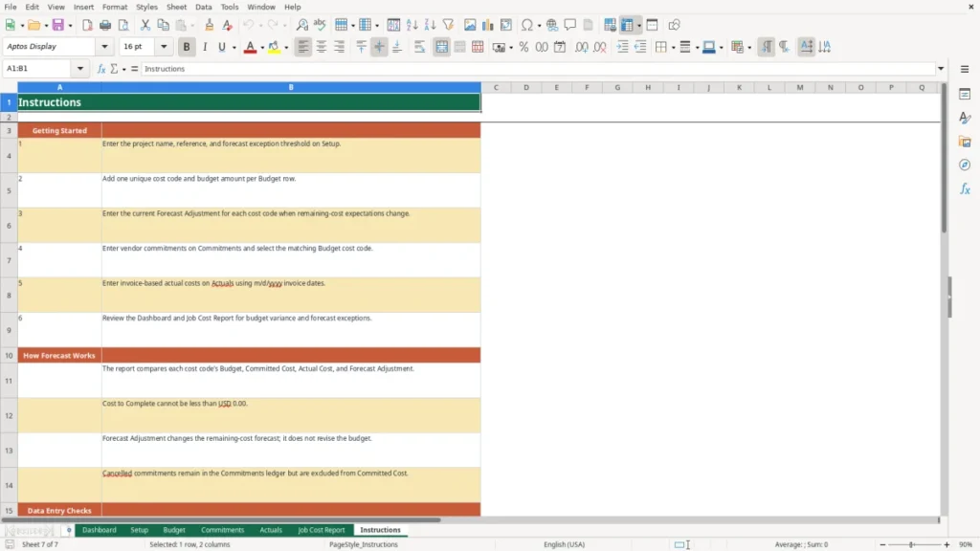The height and width of the screenshot is (551, 980).
Task: Insert a hyperlink
Action: coord(552,25)
